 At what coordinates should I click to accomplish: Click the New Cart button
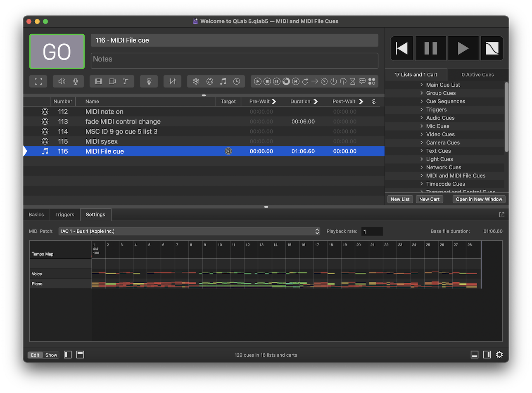click(x=429, y=199)
